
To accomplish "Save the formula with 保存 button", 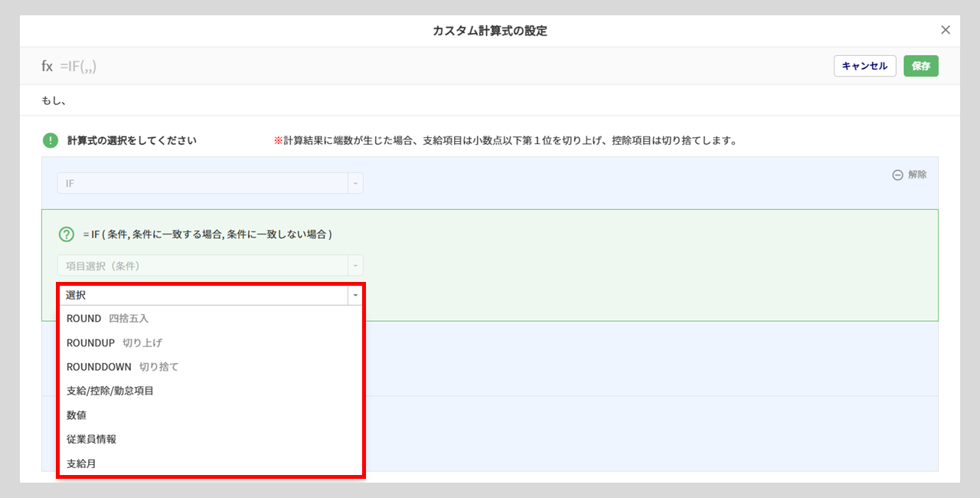I will click(921, 66).
